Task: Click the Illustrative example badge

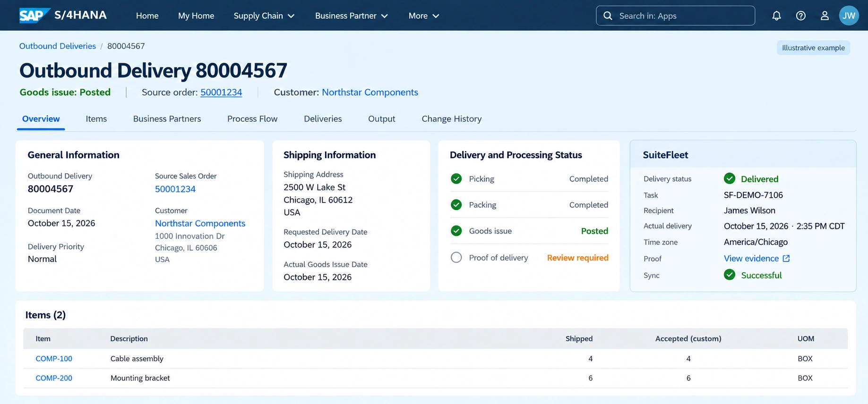Action: pyautogui.click(x=813, y=48)
